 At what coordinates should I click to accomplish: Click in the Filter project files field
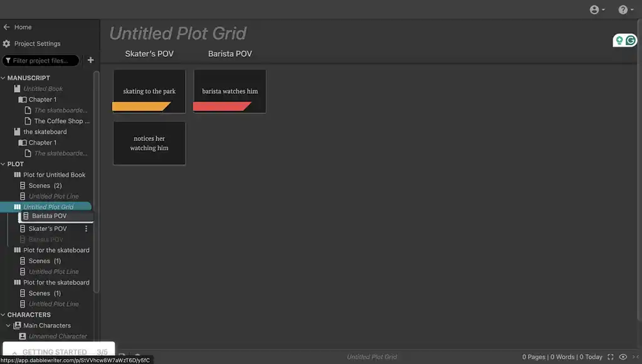[44, 61]
